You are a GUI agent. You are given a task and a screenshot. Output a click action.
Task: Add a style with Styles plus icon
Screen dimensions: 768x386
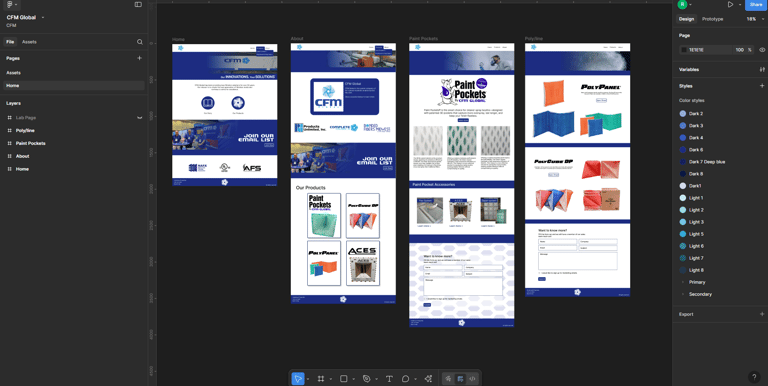pos(762,86)
